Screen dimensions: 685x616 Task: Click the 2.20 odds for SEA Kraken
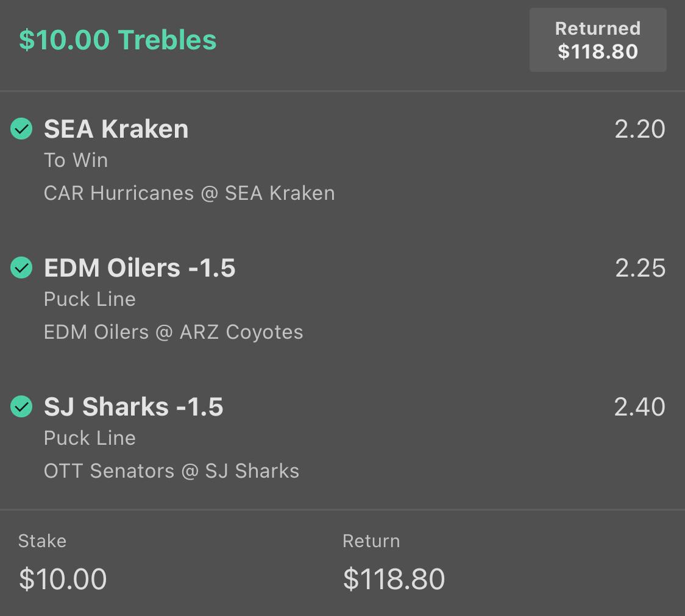tap(639, 129)
